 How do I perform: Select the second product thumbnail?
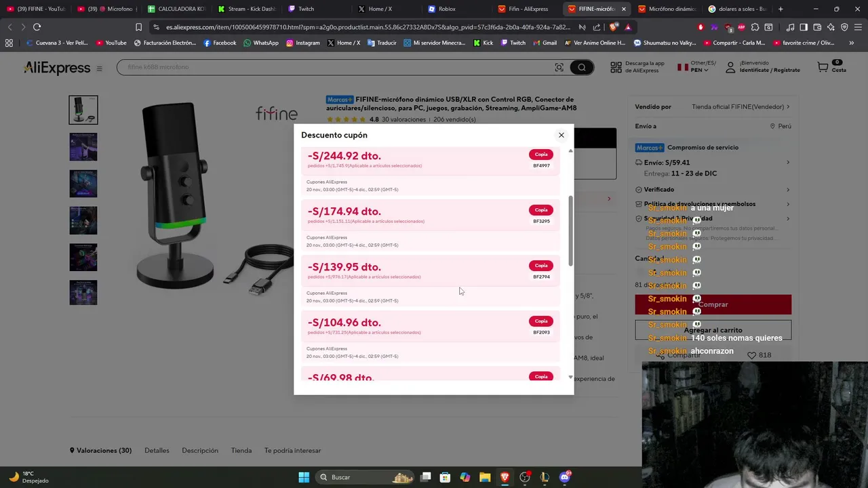pos(83,146)
